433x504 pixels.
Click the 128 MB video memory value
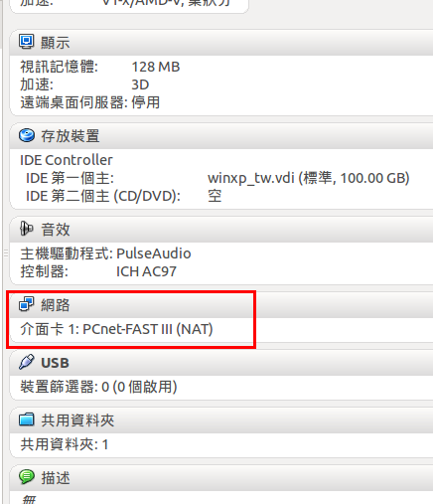pos(156,67)
